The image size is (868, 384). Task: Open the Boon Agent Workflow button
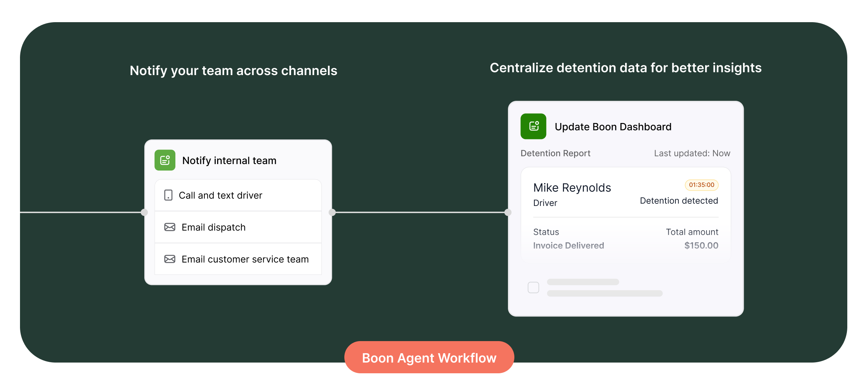[x=429, y=358]
